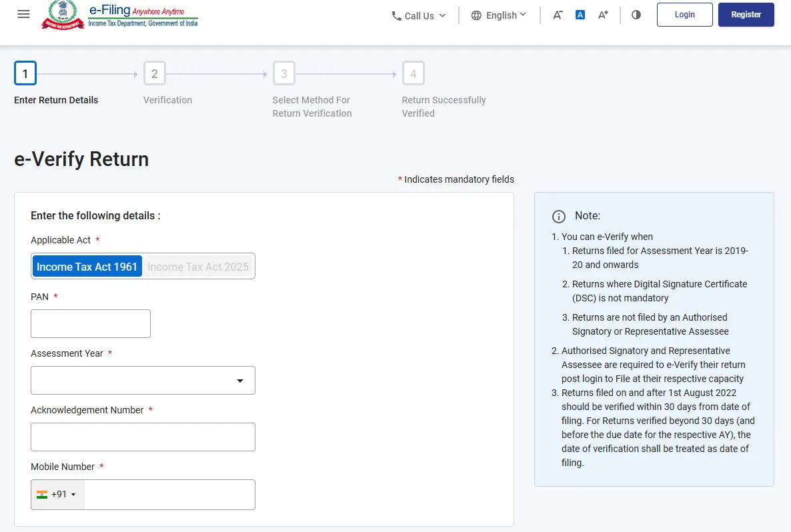Expand the Call Us dropdown
Viewport: 791px width, 532px height.
[419, 15]
